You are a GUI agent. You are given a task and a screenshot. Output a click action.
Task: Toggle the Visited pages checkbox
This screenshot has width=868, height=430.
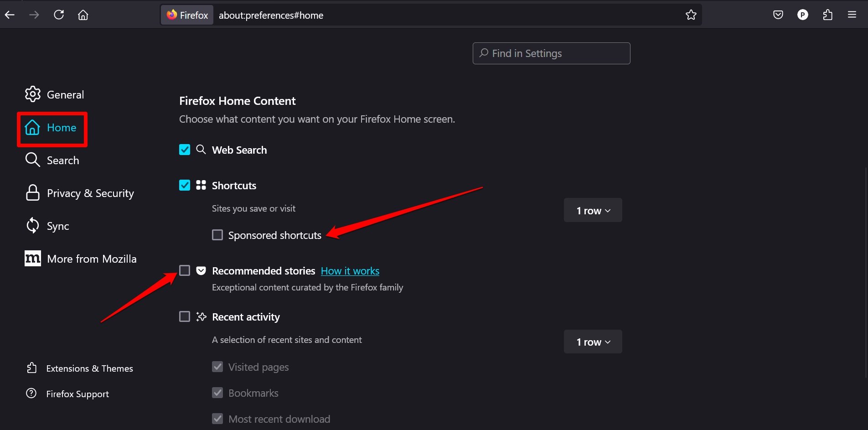pyautogui.click(x=217, y=367)
